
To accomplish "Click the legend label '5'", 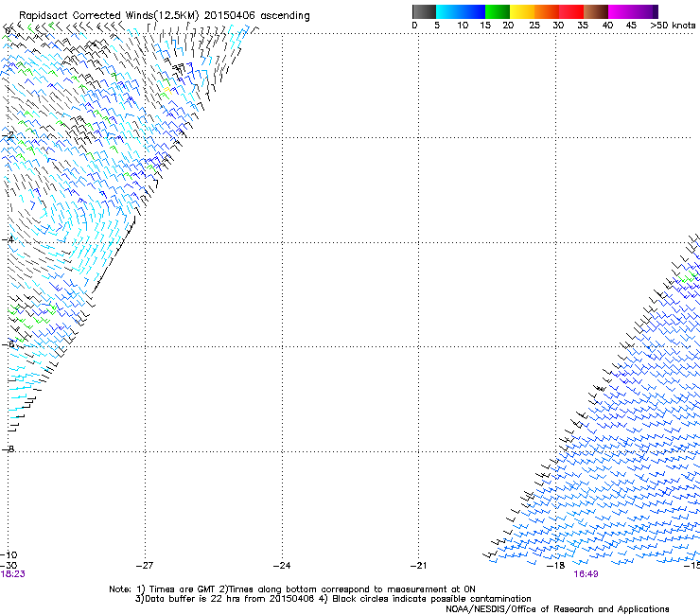I will click(x=437, y=26).
